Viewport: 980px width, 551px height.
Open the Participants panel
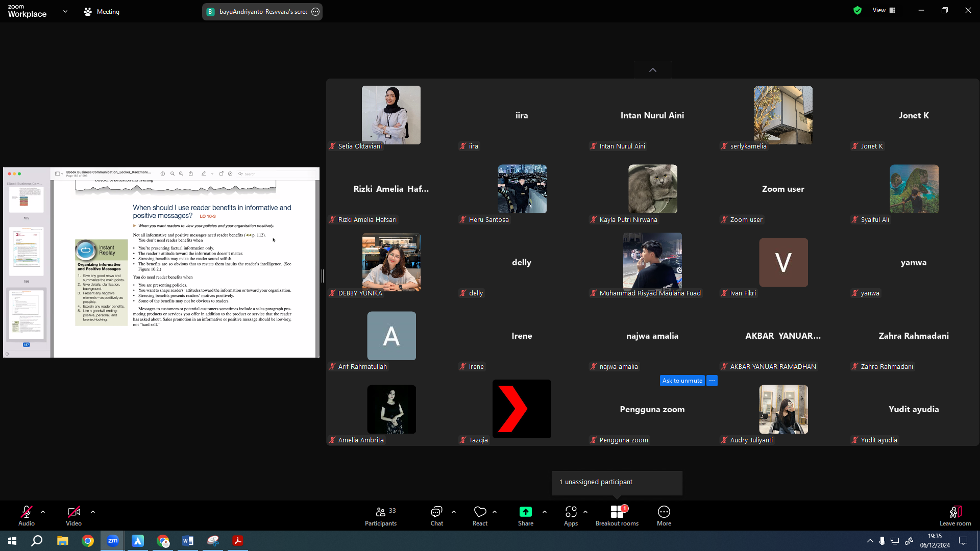pos(381,515)
